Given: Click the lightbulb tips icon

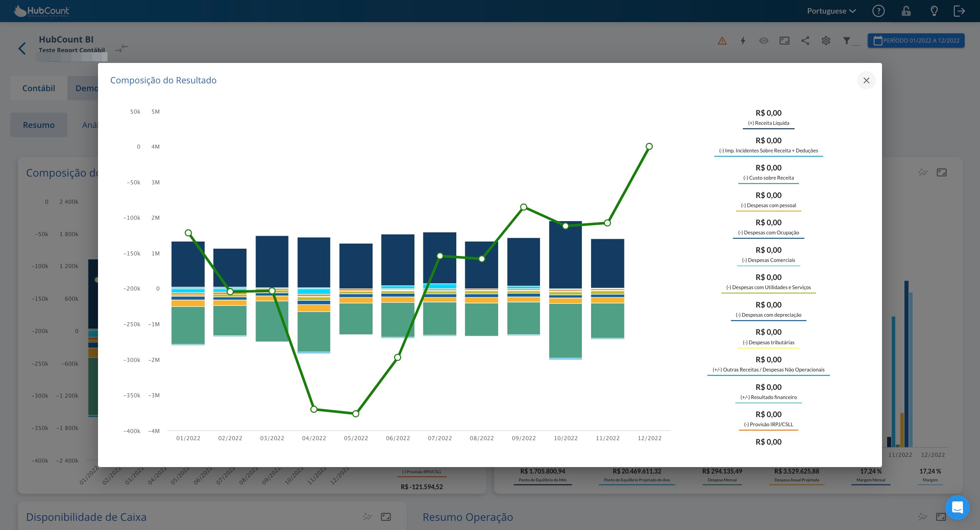Looking at the screenshot, I should [934, 11].
